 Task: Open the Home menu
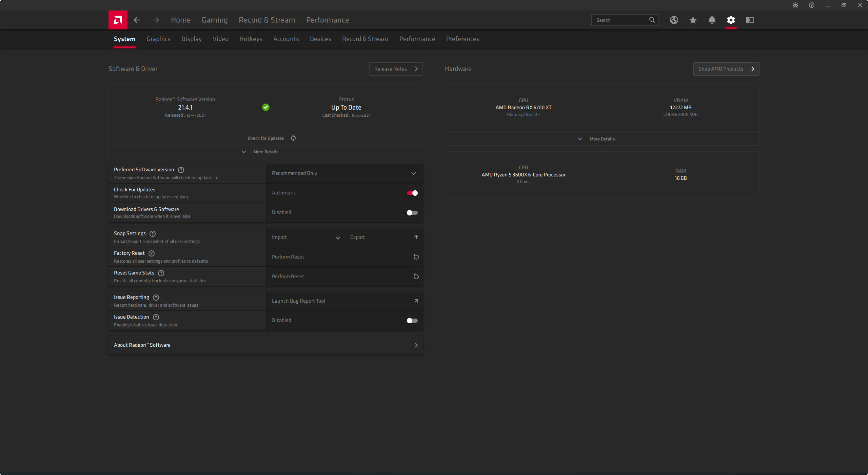[x=181, y=20]
